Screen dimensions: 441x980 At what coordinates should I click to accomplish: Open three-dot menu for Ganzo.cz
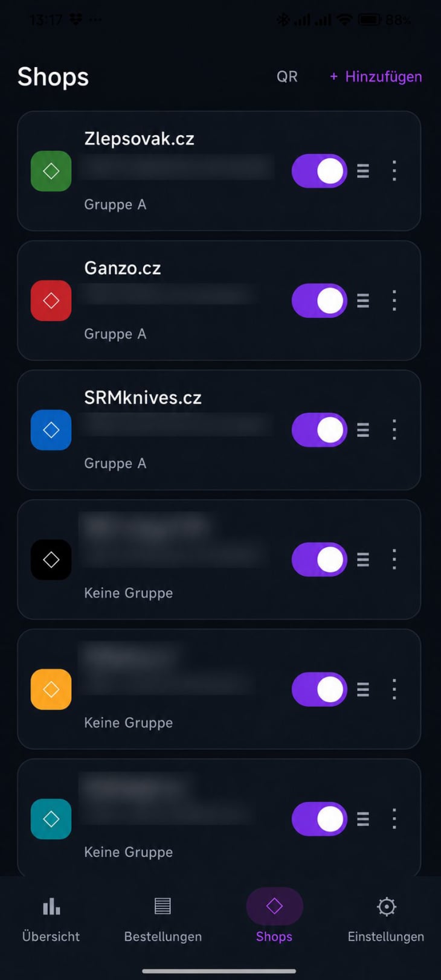[394, 300]
